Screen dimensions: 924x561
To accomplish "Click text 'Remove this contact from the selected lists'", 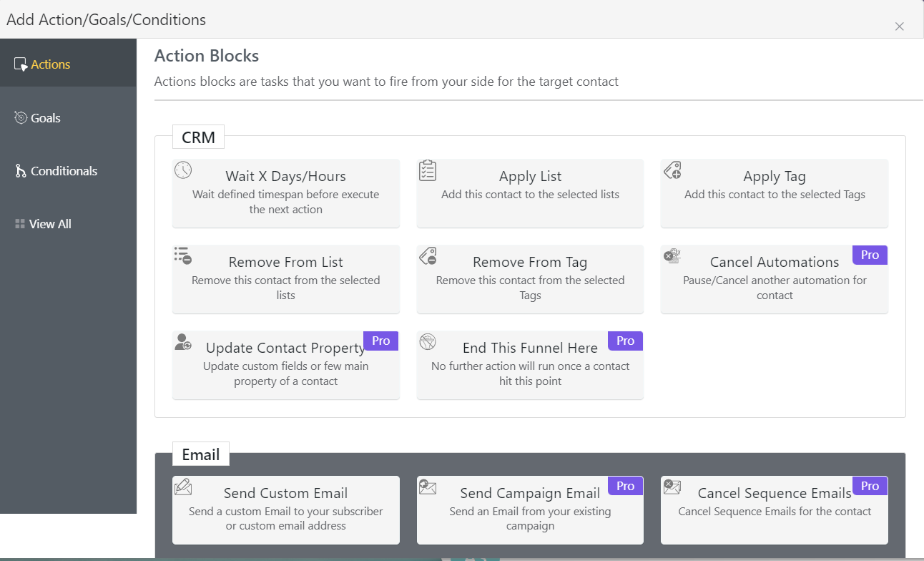I will 286,288.
